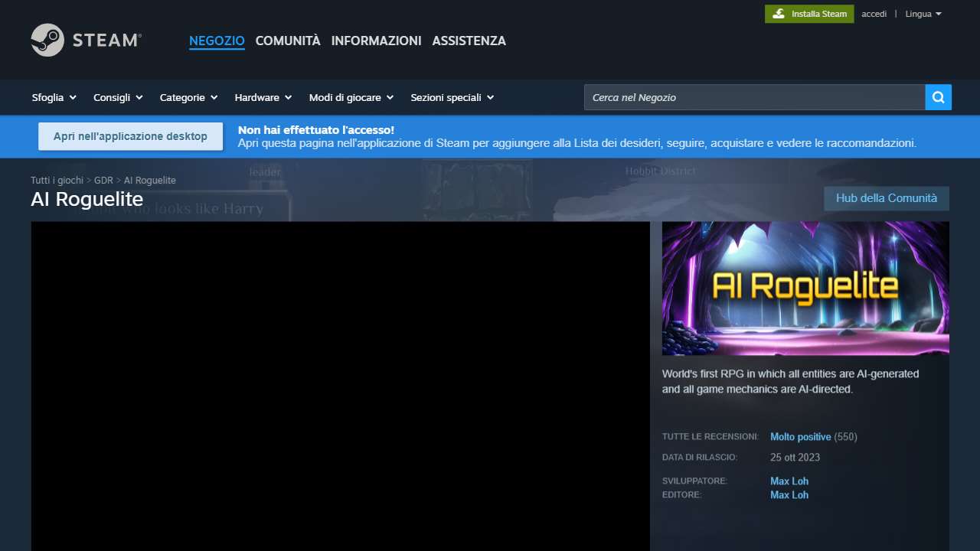Expand the Sezioni speciali dropdown

(452, 97)
